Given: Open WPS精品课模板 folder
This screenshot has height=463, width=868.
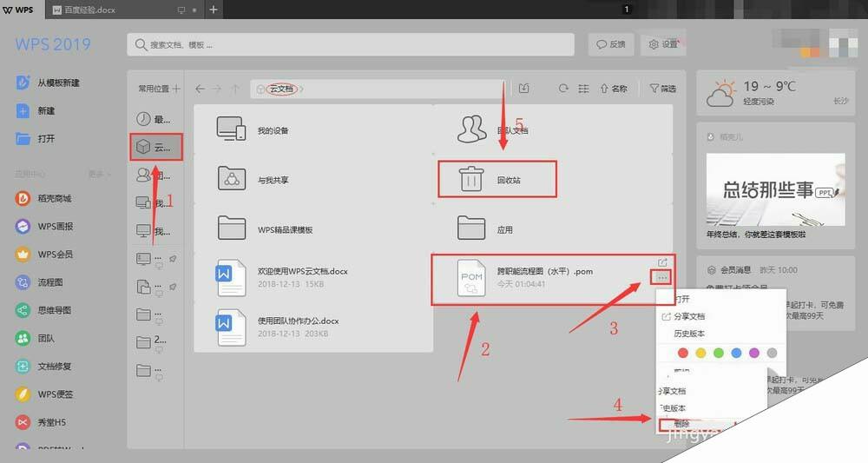Looking at the screenshot, I should click(312, 229).
